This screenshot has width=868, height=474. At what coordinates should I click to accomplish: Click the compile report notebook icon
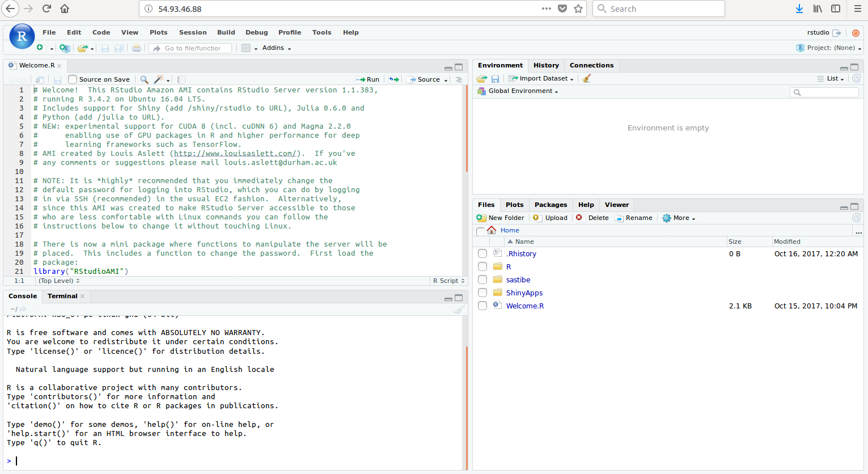pos(181,79)
